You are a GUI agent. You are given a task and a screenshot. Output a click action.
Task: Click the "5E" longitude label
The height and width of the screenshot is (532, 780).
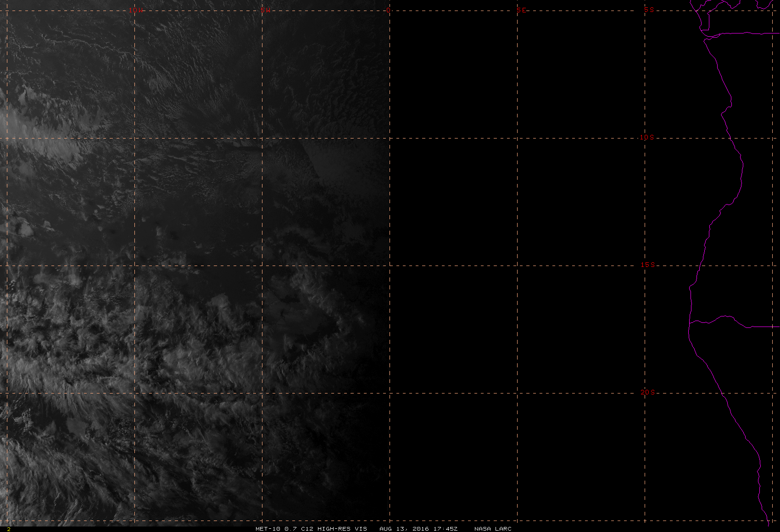pos(521,10)
